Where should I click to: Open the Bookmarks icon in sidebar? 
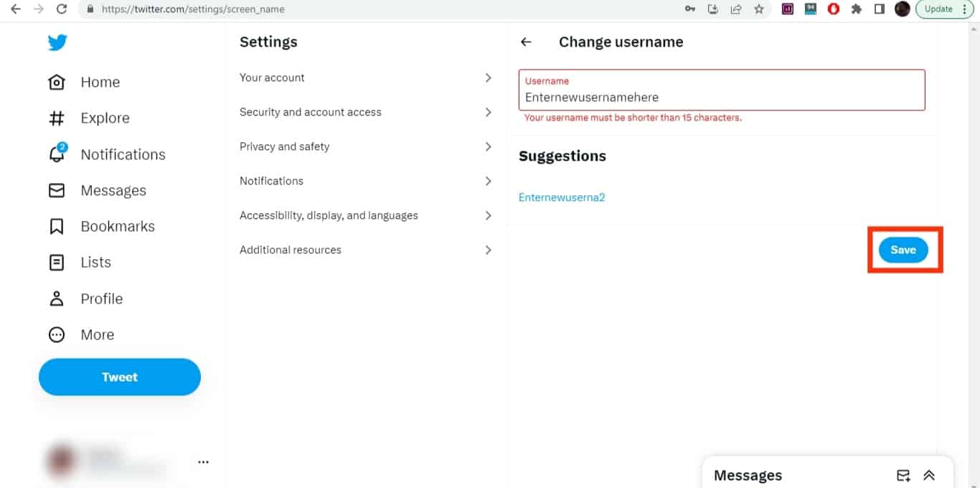click(x=57, y=226)
